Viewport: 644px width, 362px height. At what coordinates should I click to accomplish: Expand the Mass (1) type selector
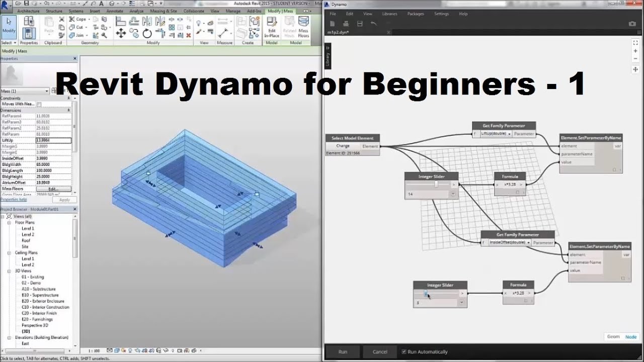click(x=47, y=91)
